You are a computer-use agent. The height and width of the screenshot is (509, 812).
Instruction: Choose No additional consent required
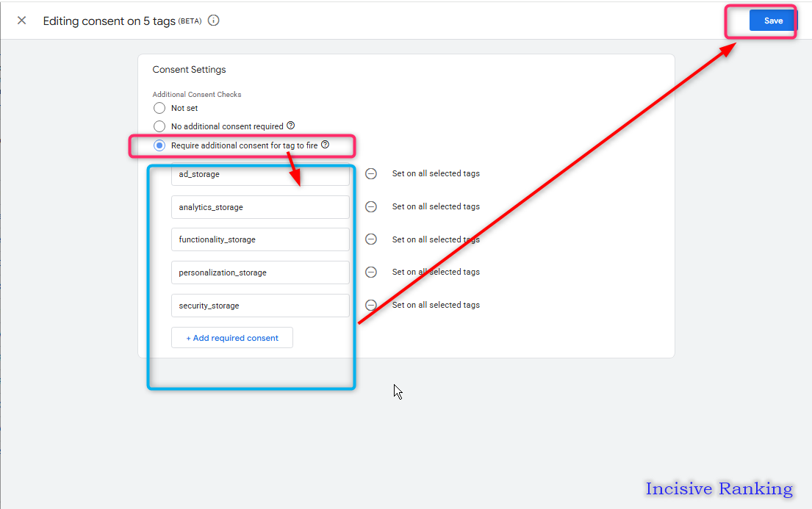click(159, 126)
